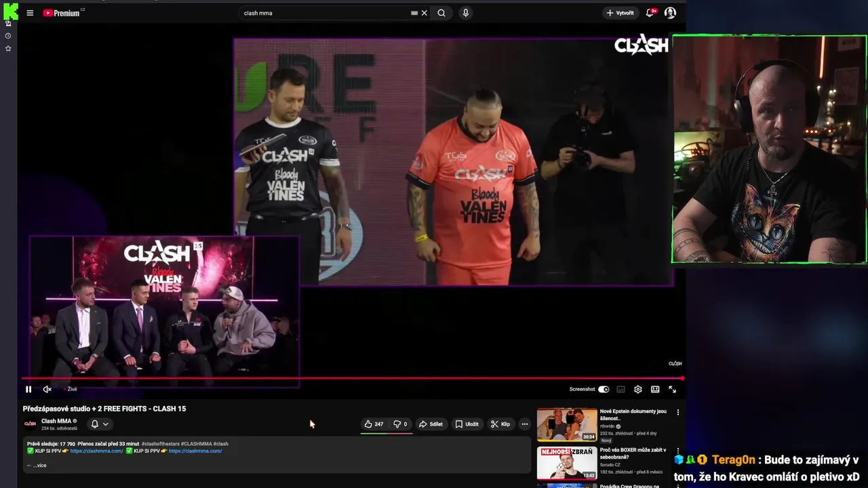Open the on-screen keyboard icon in search
868x488 pixels.
(x=414, y=13)
